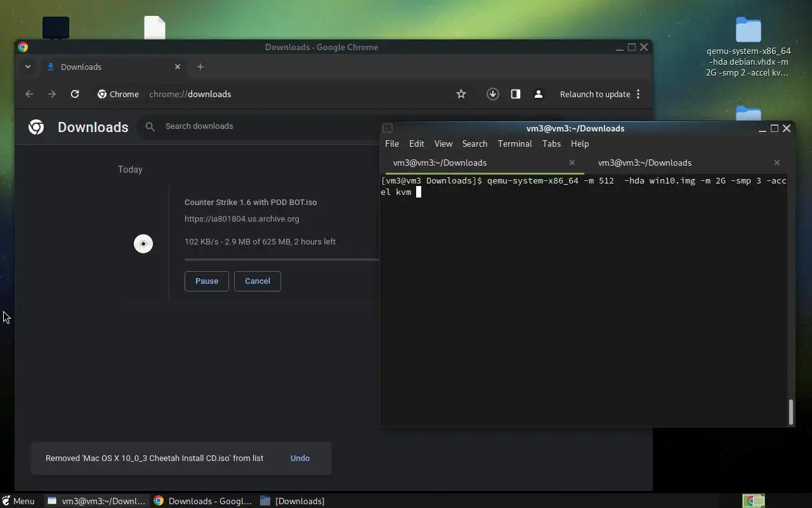This screenshot has width=812, height=508.
Task: Pause the Counter Strike download
Action: [207, 281]
